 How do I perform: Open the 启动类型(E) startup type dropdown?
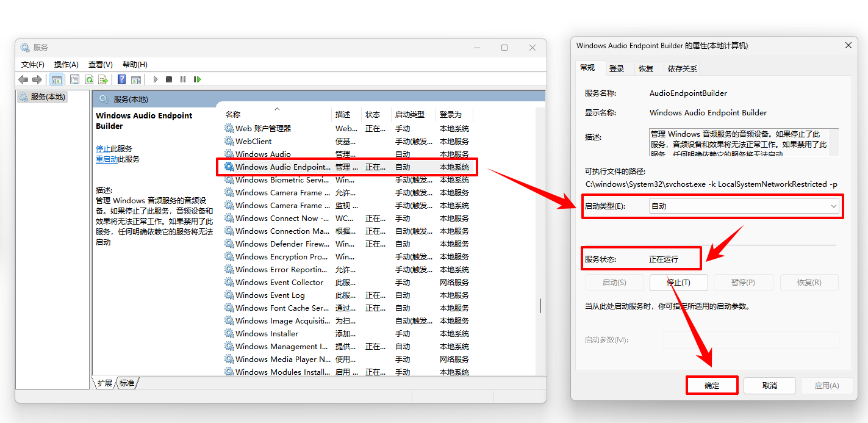click(744, 206)
